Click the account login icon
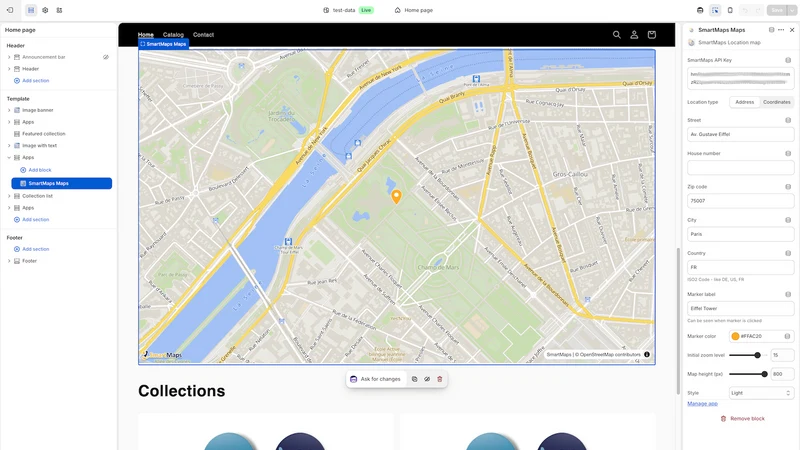Screen dimensions: 800x450 pos(634,35)
